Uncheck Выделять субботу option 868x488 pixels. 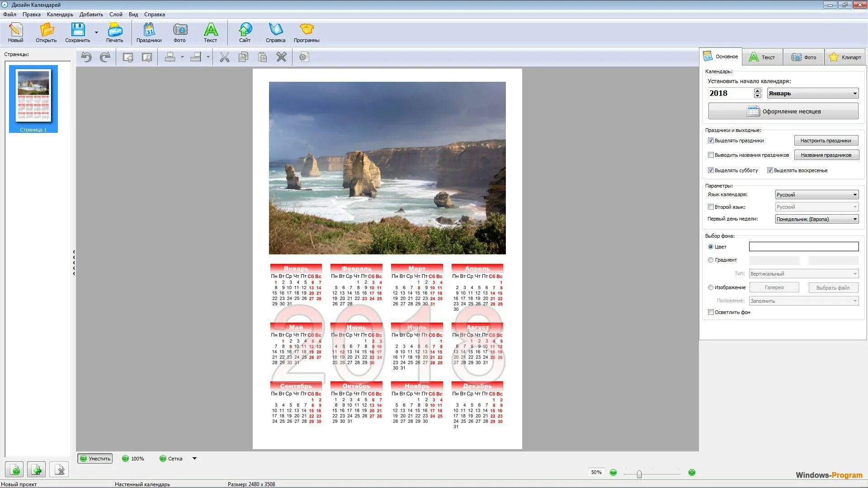tap(711, 170)
